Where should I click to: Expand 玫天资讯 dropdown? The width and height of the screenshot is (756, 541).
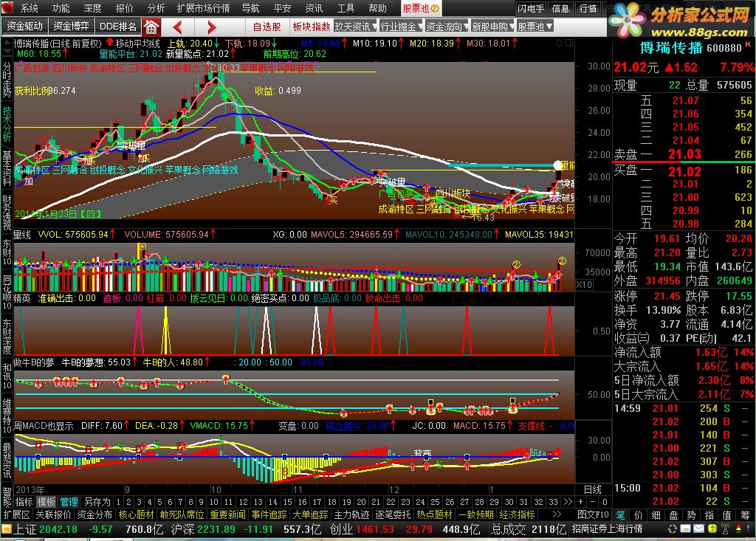coord(354,27)
